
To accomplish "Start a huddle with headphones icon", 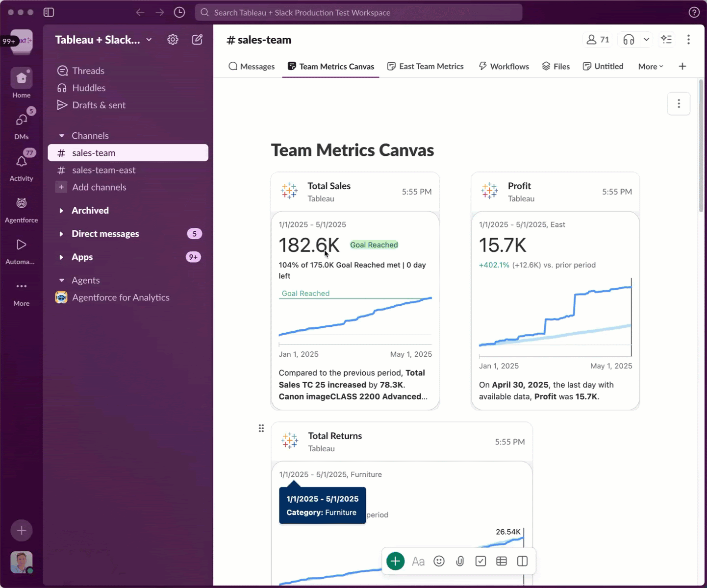I will pyautogui.click(x=629, y=40).
